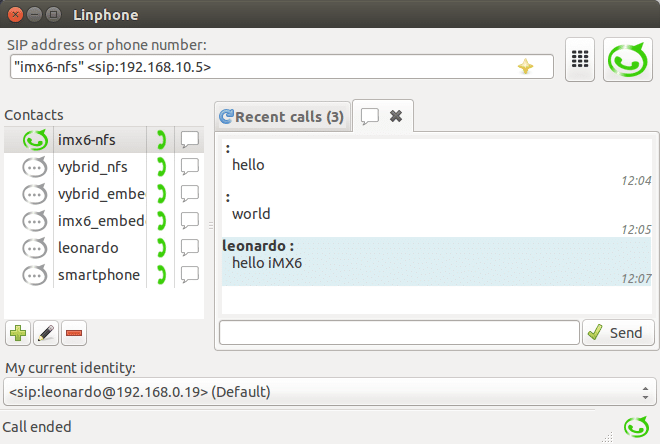Add a new contact with the plus button
Screen dimensions: 660x444
[18, 333]
